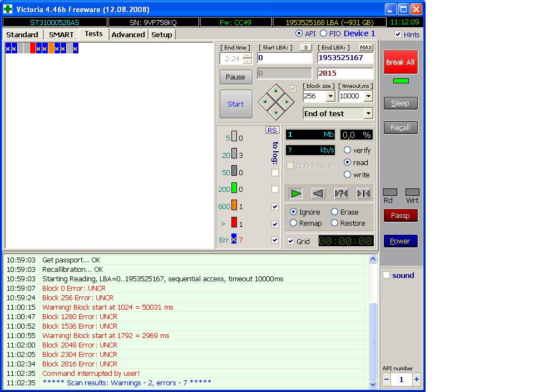Open the End of test dropdown

pyautogui.click(x=368, y=113)
